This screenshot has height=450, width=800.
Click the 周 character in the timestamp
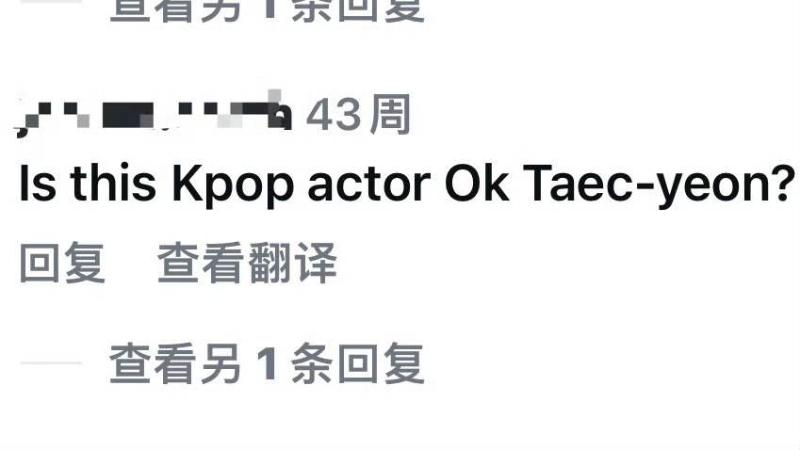click(x=390, y=114)
